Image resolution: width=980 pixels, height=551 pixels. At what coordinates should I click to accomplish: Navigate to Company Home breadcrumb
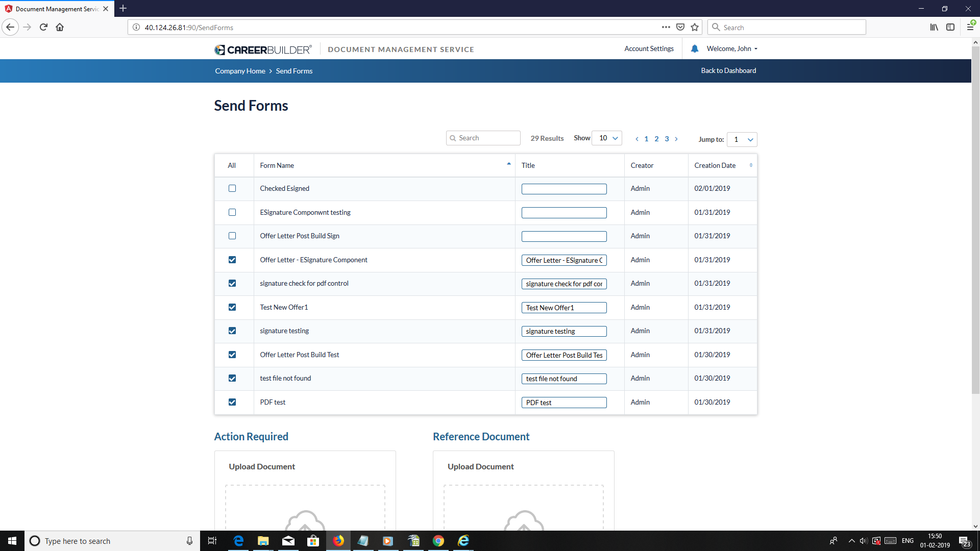[x=240, y=70]
